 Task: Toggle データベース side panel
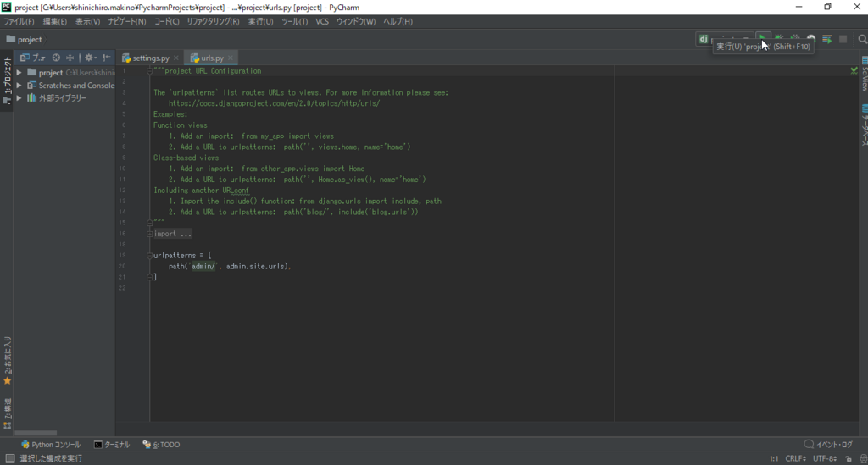point(864,125)
